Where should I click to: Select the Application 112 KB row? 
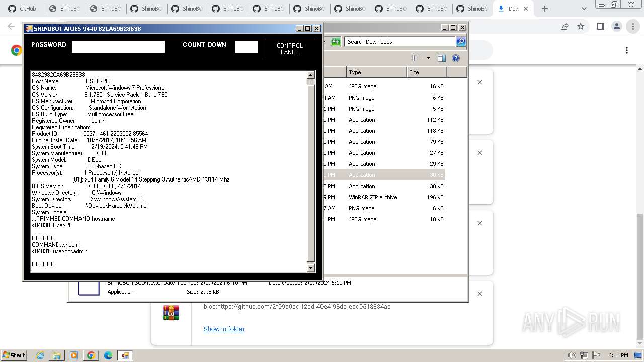(384, 120)
